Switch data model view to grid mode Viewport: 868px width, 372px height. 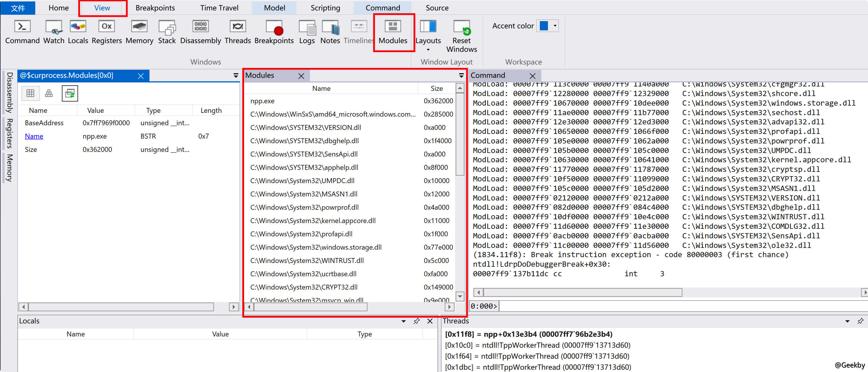(x=30, y=93)
